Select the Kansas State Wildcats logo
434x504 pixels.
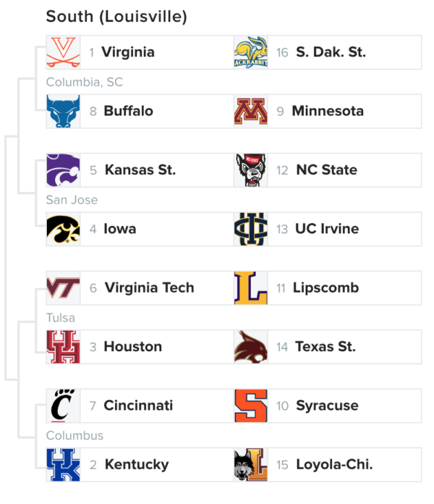[63, 170]
